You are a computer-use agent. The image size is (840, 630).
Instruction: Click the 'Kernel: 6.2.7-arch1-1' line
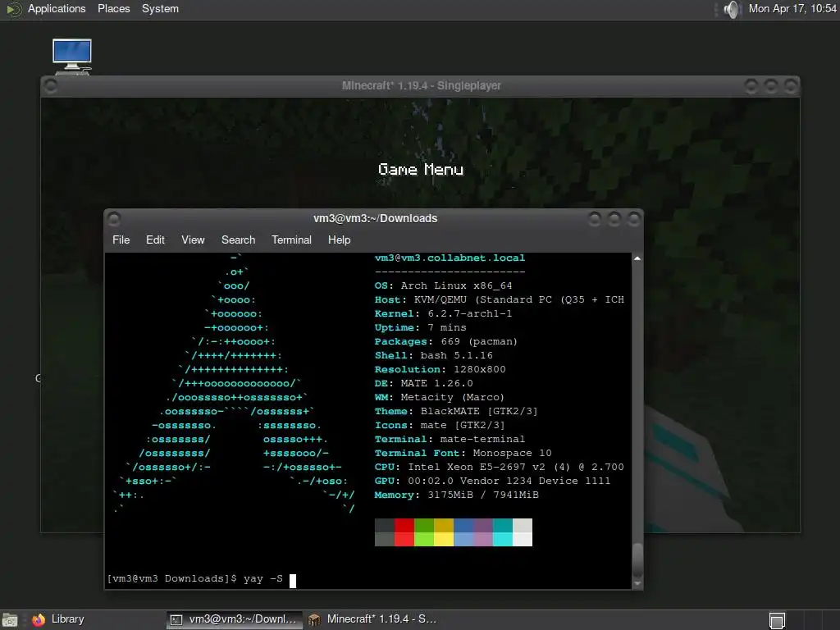[443, 314]
